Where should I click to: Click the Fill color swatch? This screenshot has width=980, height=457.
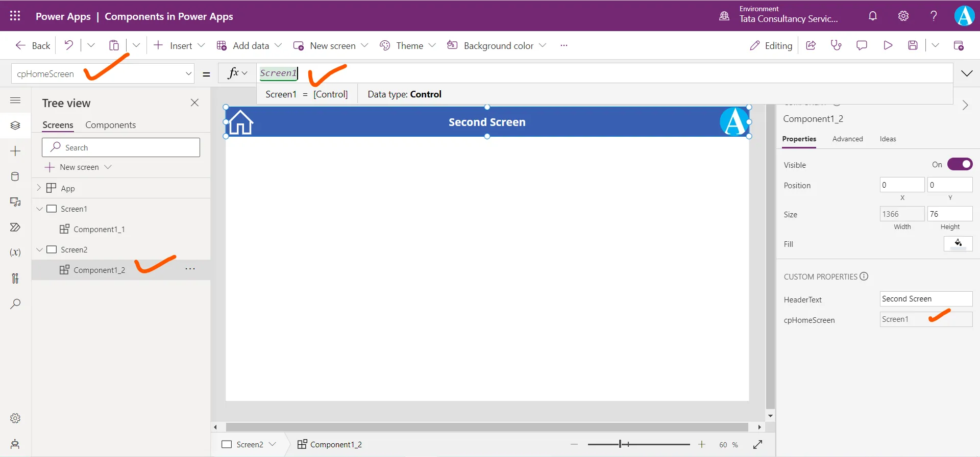click(958, 243)
